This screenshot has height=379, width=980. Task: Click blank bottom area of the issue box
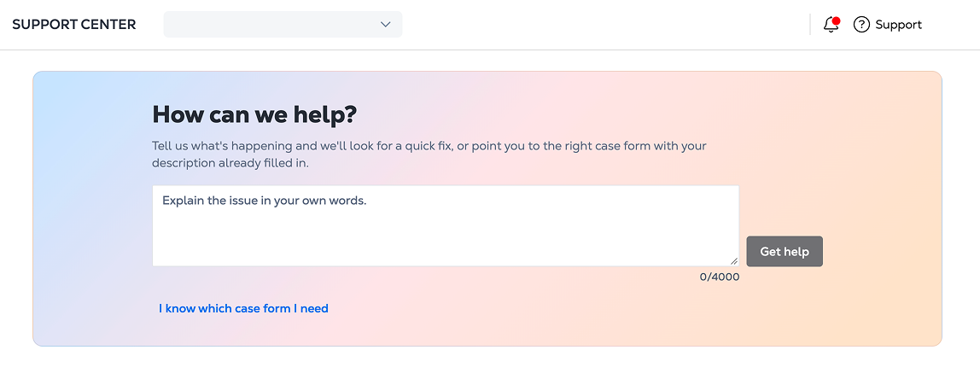[x=446, y=247]
